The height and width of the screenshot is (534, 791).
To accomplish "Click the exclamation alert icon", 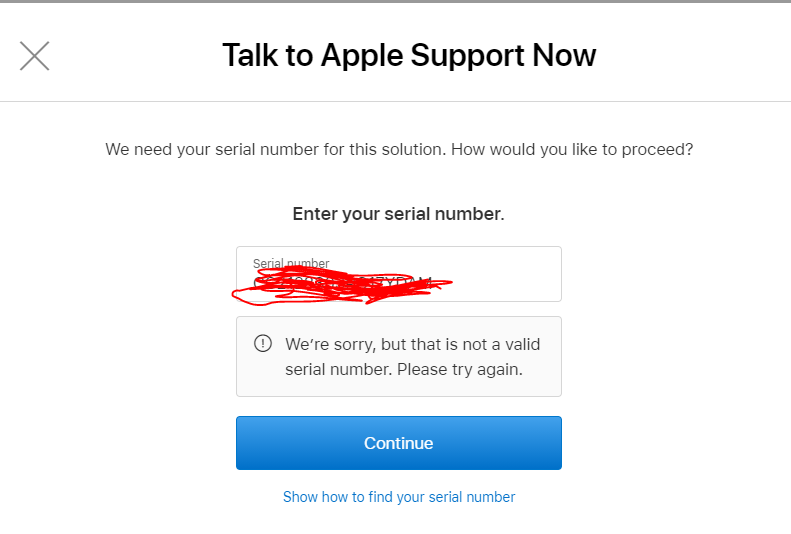I will [x=263, y=343].
